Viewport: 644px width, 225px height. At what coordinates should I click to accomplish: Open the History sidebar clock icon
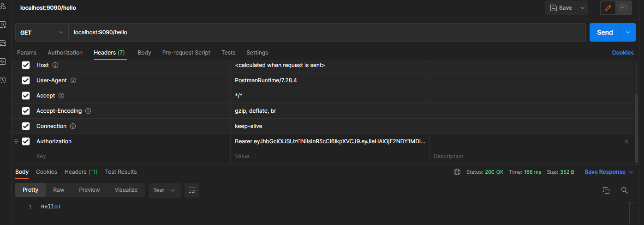pyautogui.click(x=3, y=80)
